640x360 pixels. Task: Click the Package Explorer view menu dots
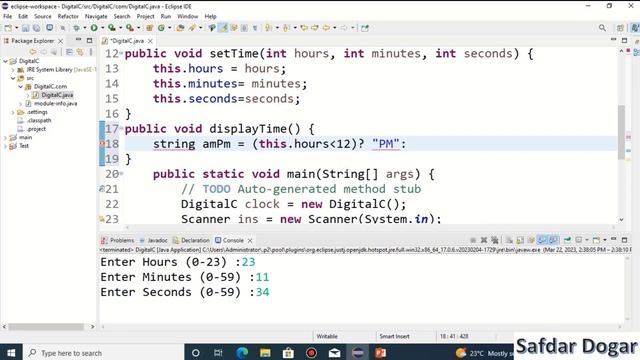(91, 52)
